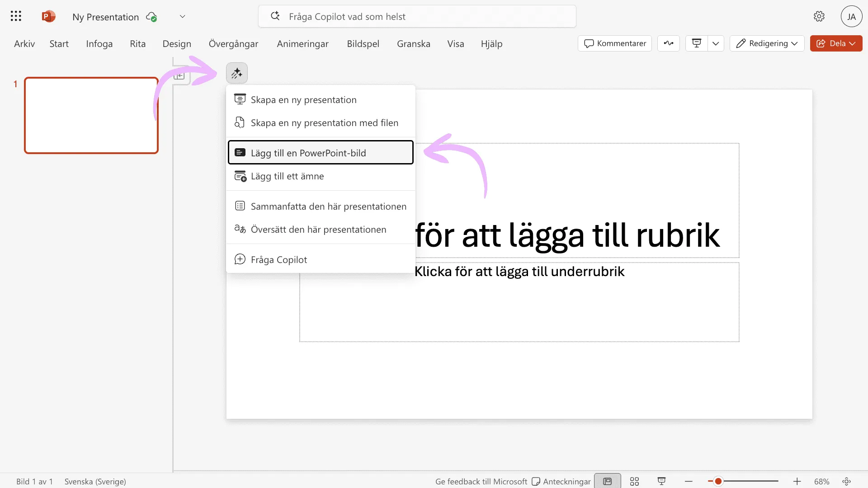The image size is (868, 488).
Task: Open the Redigering mode dropdown
Action: pyautogui.click(x=767, y=43)
